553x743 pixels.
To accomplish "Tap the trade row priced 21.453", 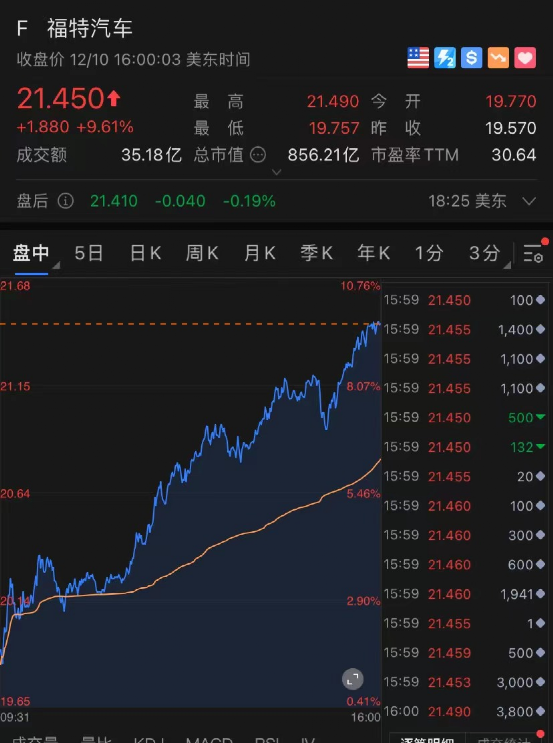I will tap(464, 682).
